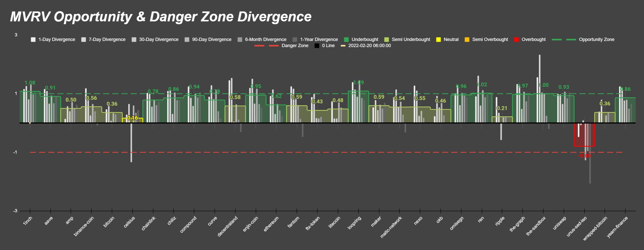Toggle the 7-Day Divergence legend entry
644x250 pixels.
(103, 39)
